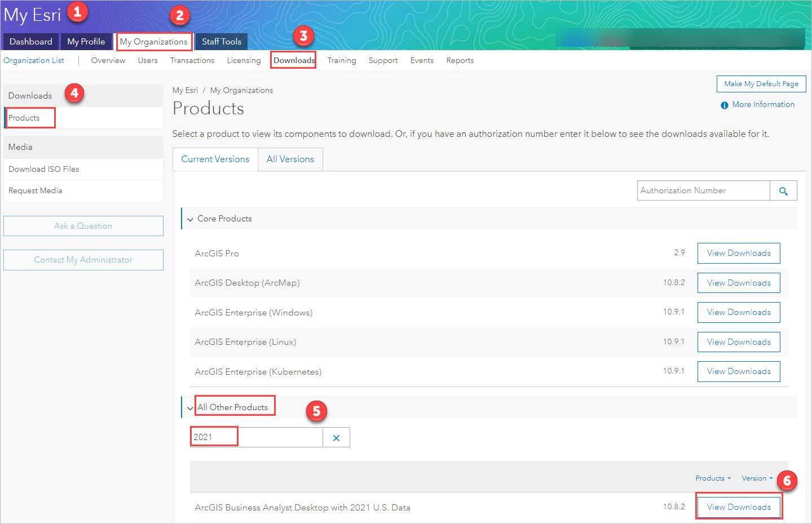
Task: Click the Media sidebar heading
Action: coord(20,147)
